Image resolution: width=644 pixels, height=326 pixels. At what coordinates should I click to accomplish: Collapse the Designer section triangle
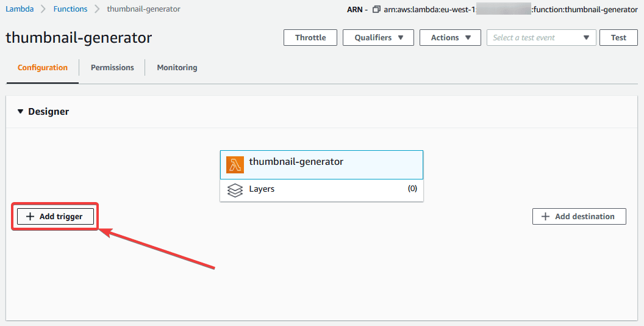pos(20,112)
